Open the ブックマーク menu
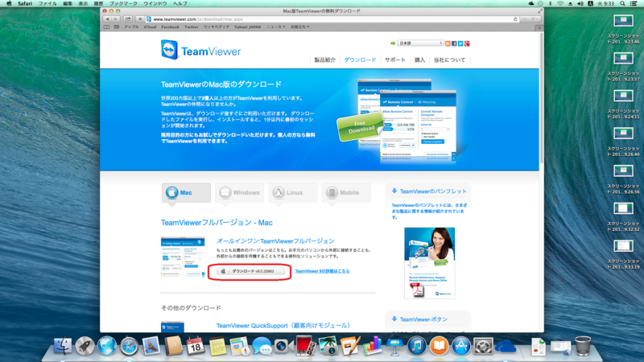 pos(123,3)
